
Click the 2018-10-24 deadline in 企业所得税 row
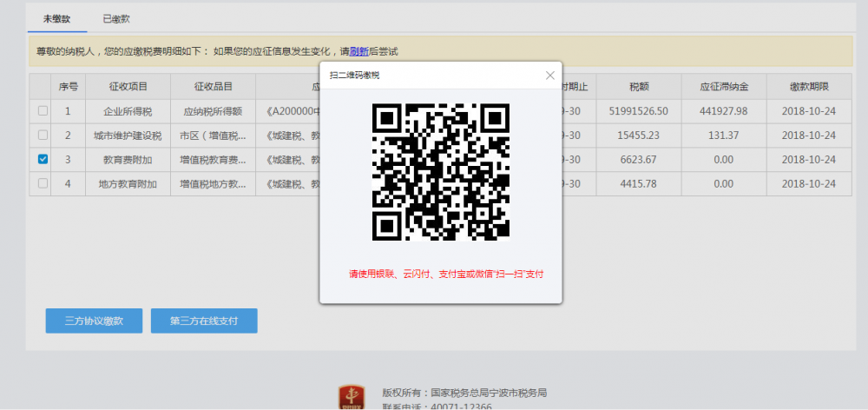click(x=809, y=111)
